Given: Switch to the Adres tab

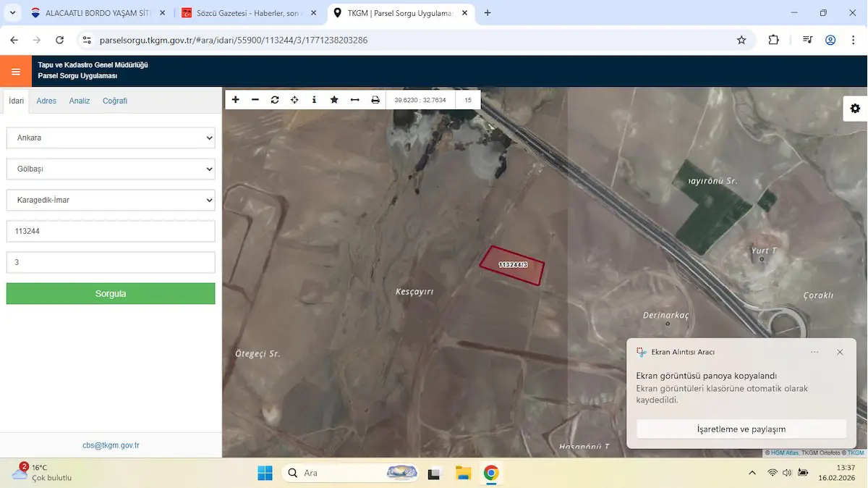Looking at the screenshot, I should pos(46,101).
